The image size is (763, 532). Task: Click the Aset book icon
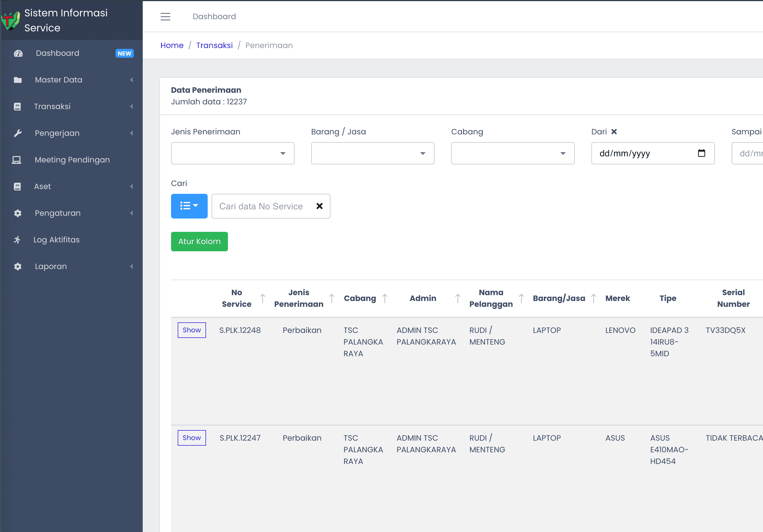(17, 186)
